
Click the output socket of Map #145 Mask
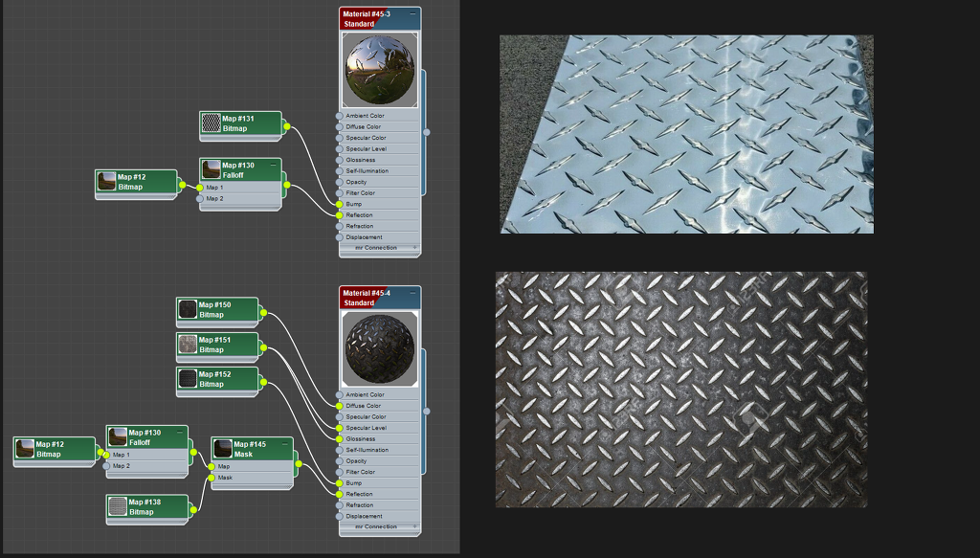[299, 464]
